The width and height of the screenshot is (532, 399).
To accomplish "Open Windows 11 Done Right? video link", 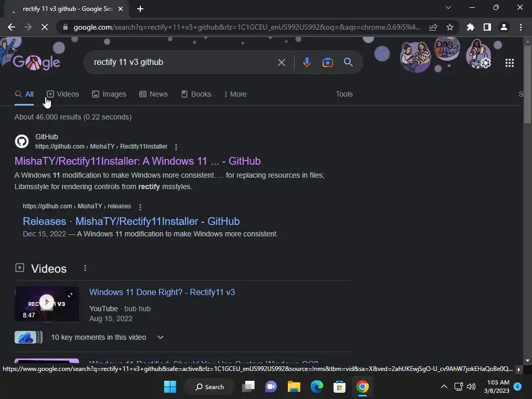I will pos(162,292).
